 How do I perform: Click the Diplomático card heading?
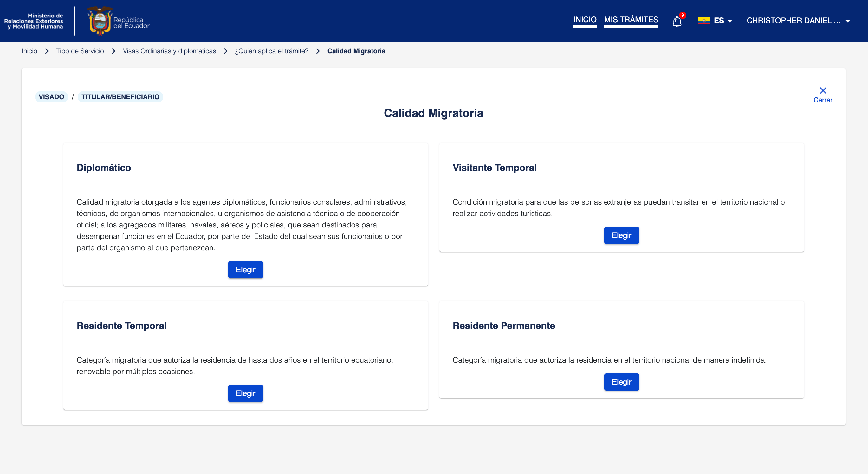104,168
